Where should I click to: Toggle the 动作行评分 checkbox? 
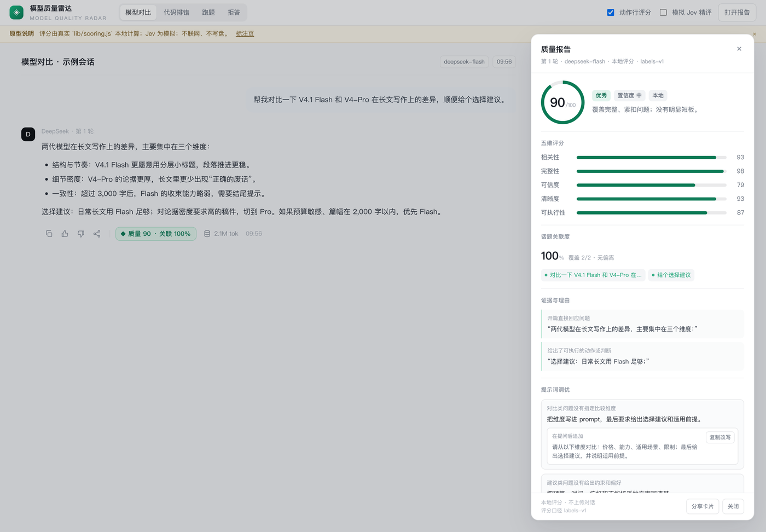[x=611, y=12]
